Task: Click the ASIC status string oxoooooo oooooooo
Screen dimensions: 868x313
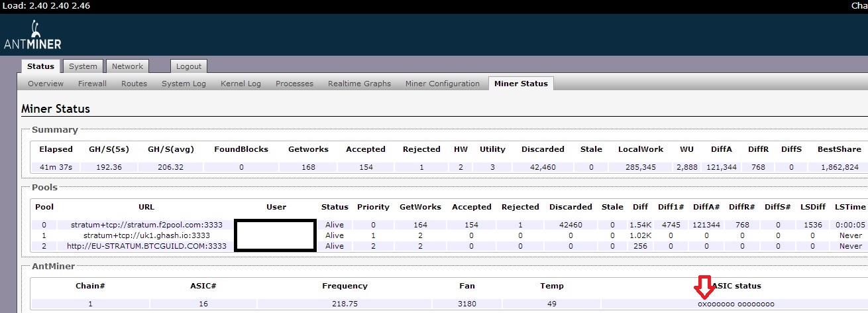Action: (x=736, y=304)
